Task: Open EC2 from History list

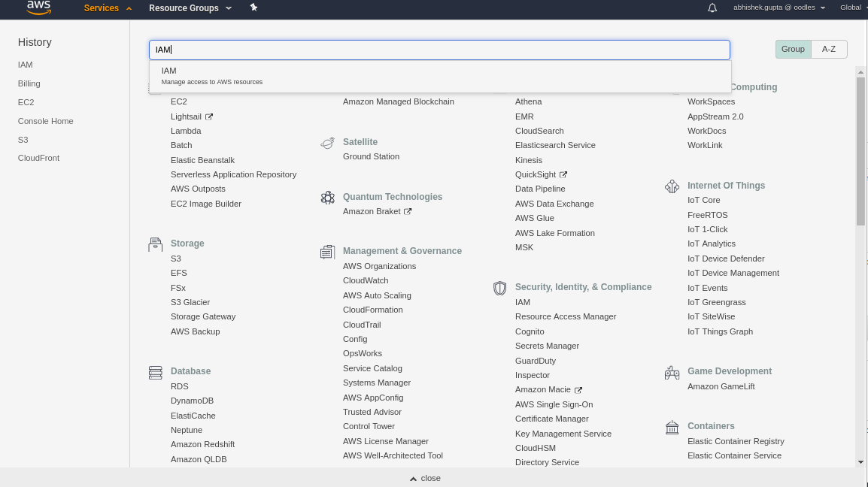Action: click(26, 102)
